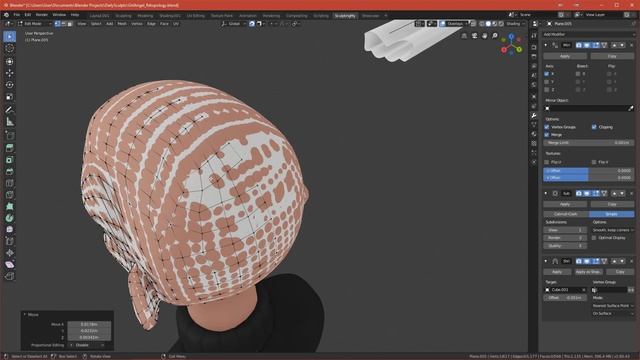The height and width of the screenshot is (360, 640).
Task: Remove the Shrinkwrap modifier
Action: point(631,261)
